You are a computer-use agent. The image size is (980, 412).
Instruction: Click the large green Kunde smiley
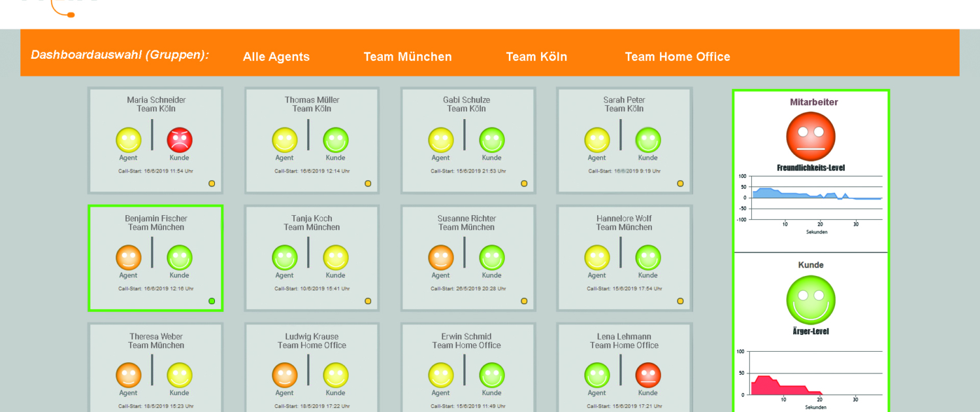(x=810, y=300)
